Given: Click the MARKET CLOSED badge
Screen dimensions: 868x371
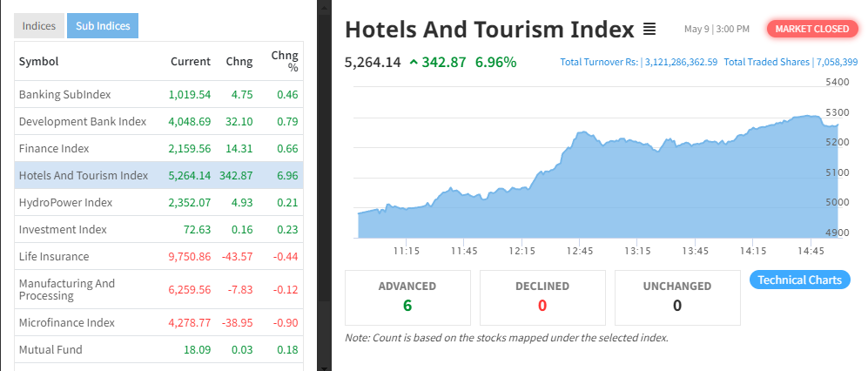Looking at the screenshot, I should (811, 29).
